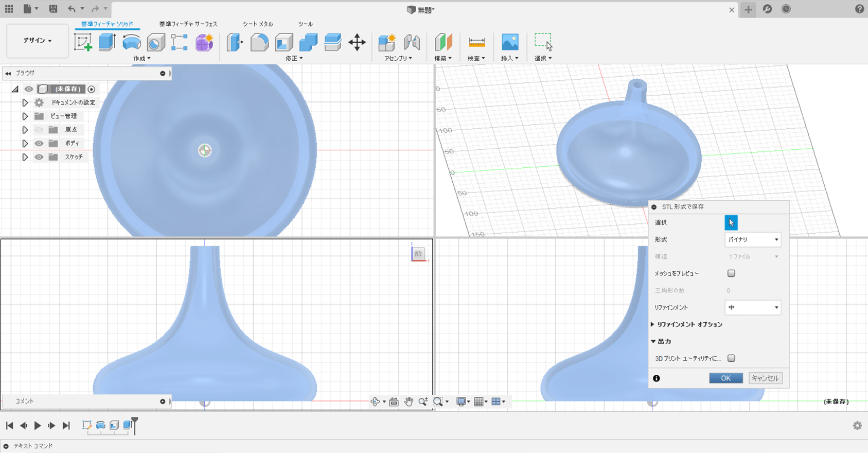The width and height of the screenshot is (868, 453).
Task: Check the 3D プリント ユーティリティ checkbox
Action: click(731, 358)
